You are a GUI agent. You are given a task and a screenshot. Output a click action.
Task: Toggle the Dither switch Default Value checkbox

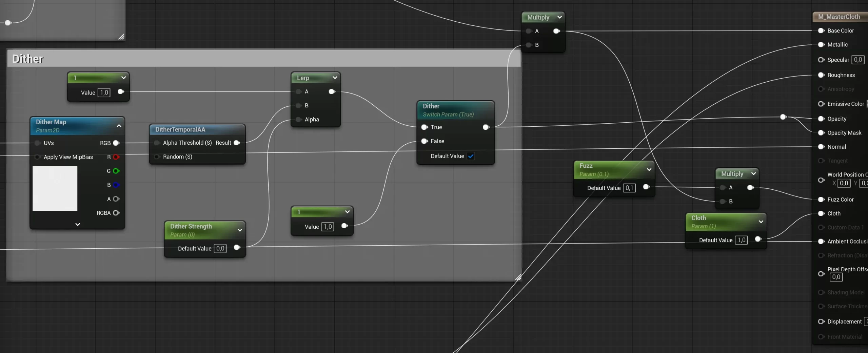click(x=471, y=156)
